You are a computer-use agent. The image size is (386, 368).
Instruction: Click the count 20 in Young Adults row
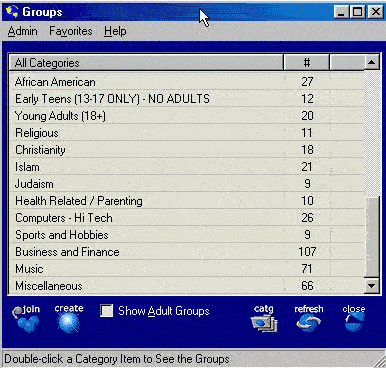point(307,116)
